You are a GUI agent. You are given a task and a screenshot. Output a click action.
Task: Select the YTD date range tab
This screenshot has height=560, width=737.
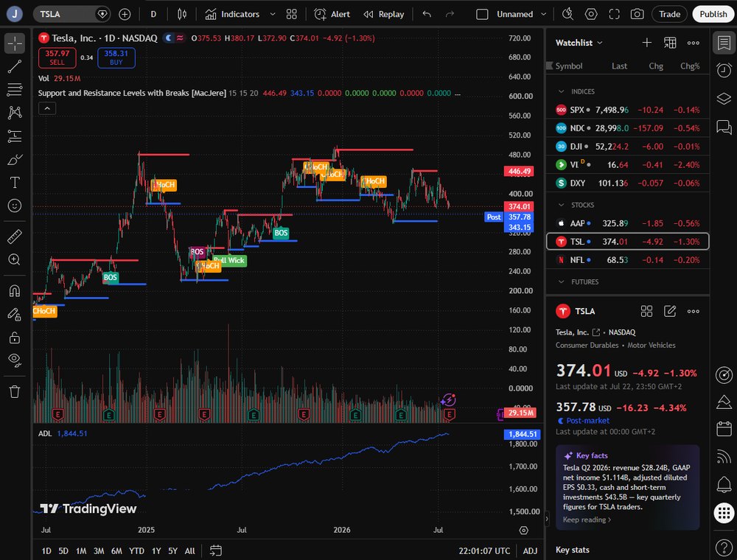pos(136,551)
